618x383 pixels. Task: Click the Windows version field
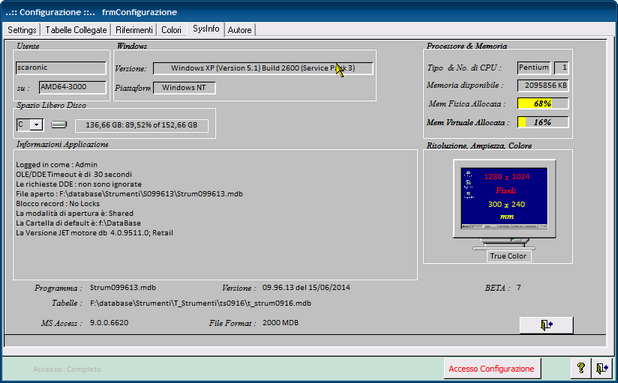click(262, 68)
